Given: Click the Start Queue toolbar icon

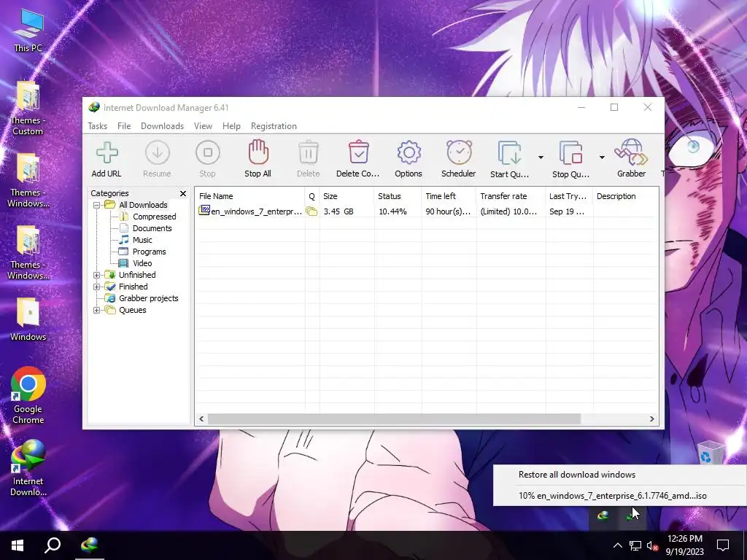Looking at the screenshot, I should coord(509,153).
